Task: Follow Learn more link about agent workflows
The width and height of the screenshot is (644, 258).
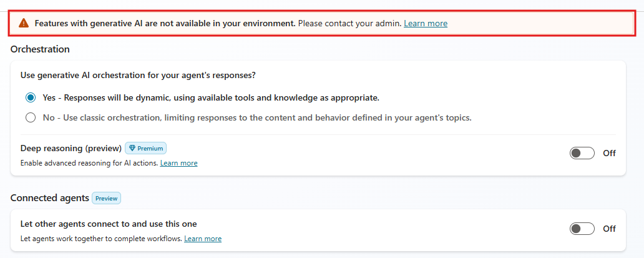Action: tap(203, 239)
